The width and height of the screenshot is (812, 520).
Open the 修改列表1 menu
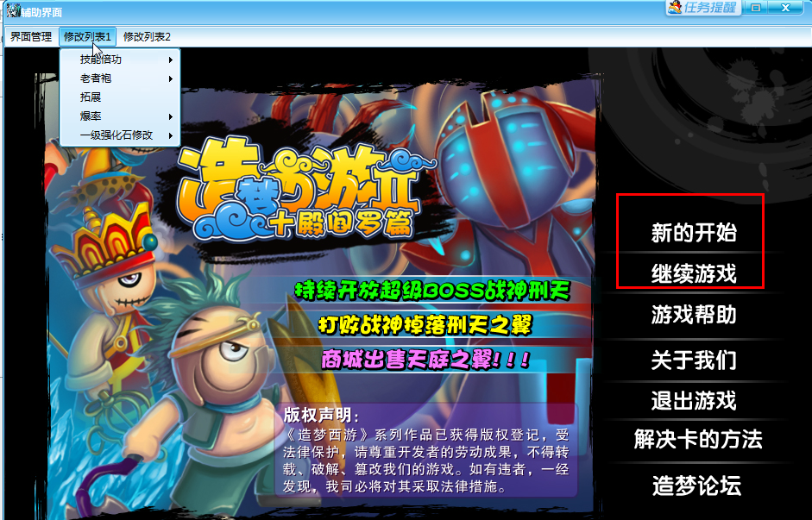87,37
